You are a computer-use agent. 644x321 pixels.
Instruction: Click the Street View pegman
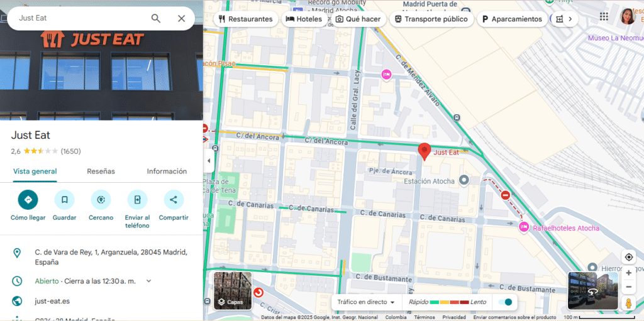(628, 303)
